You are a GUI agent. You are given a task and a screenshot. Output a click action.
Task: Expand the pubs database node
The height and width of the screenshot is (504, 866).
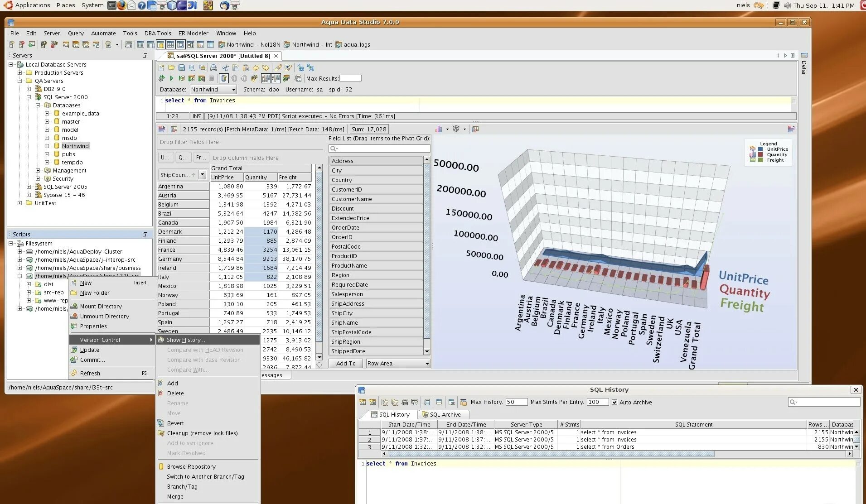pos(47,154)
